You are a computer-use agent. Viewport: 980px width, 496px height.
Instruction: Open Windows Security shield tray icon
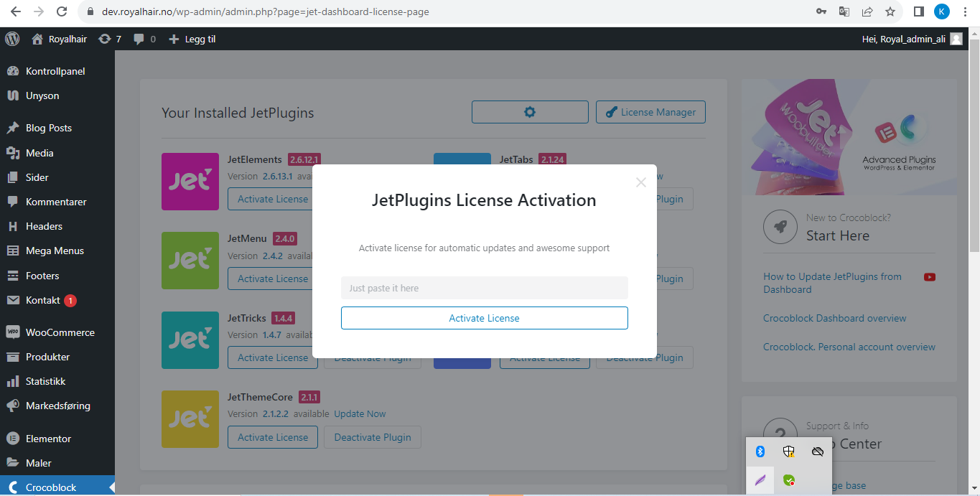click(789, 451)
